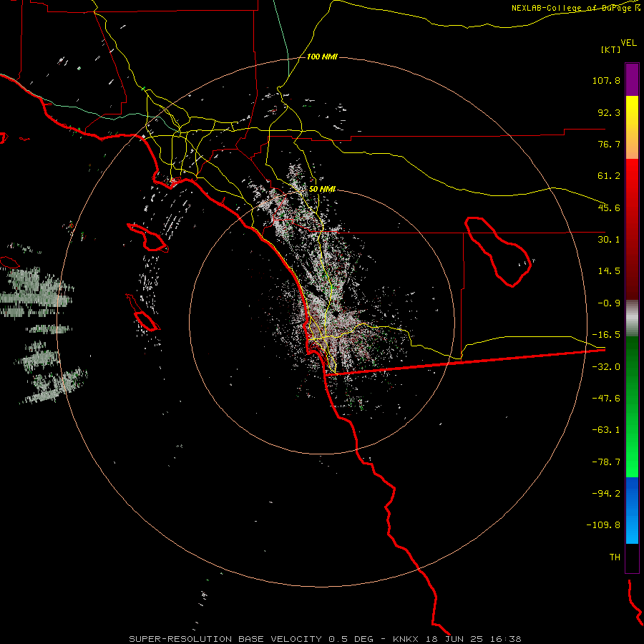Click the 92.3 scale value
The height and width of the screenshot is (644, 644).
pos(609,112)
